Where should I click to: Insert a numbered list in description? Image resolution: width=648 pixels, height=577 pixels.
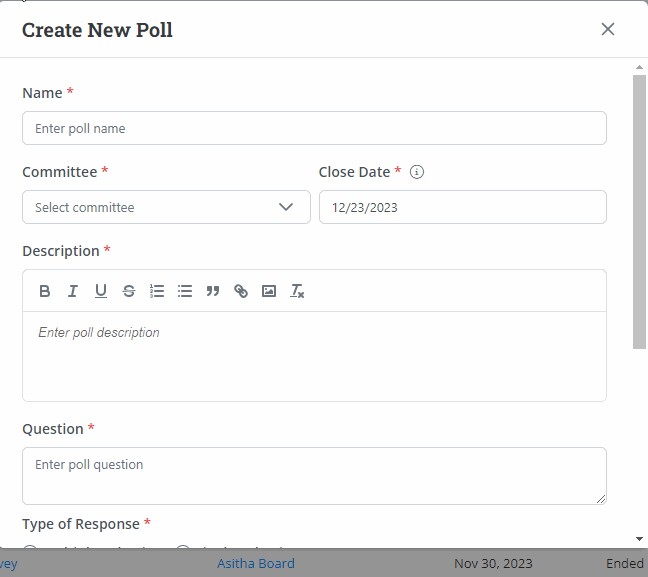[157, 291]
